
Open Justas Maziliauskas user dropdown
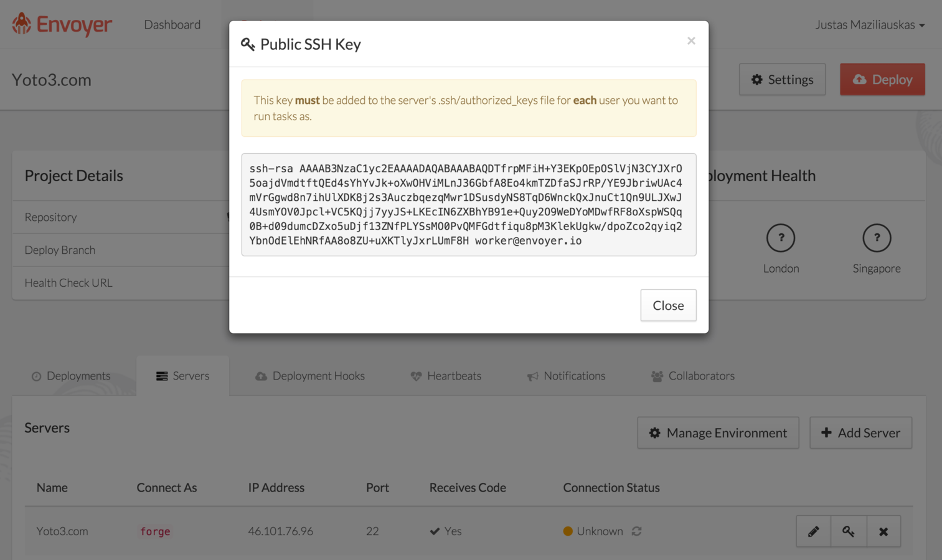(870, 24)
